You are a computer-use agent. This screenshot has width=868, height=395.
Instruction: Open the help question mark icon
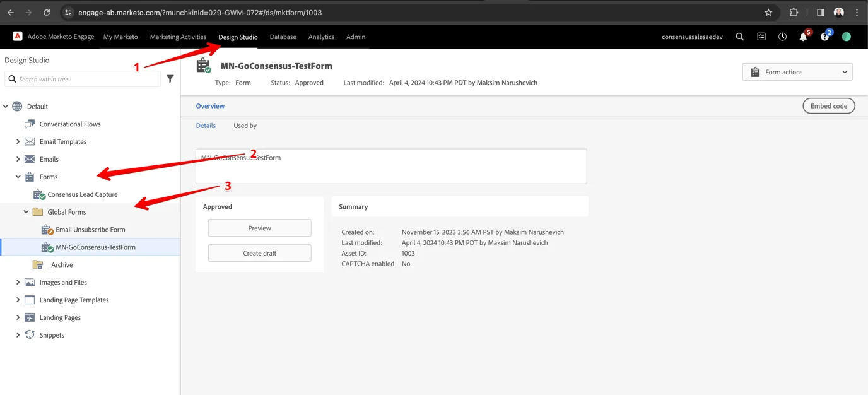824,37
